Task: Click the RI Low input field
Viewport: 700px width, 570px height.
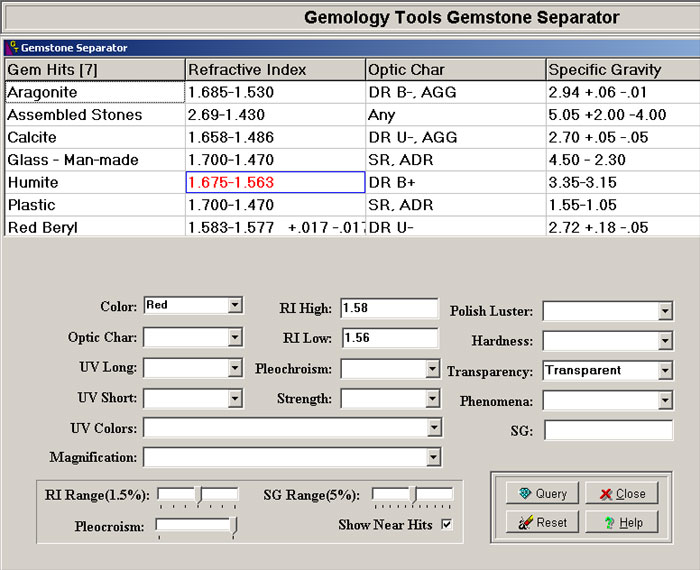Action: [390, 338]
